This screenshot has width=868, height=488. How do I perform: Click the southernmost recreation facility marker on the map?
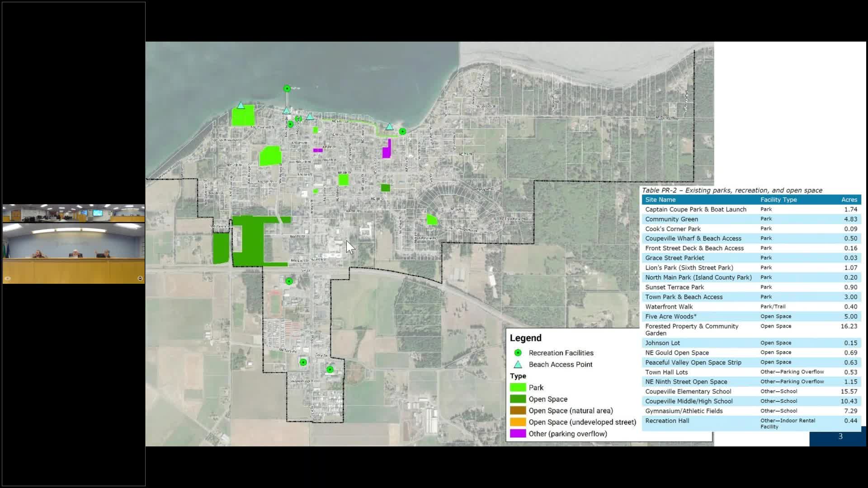click(330, 370)
